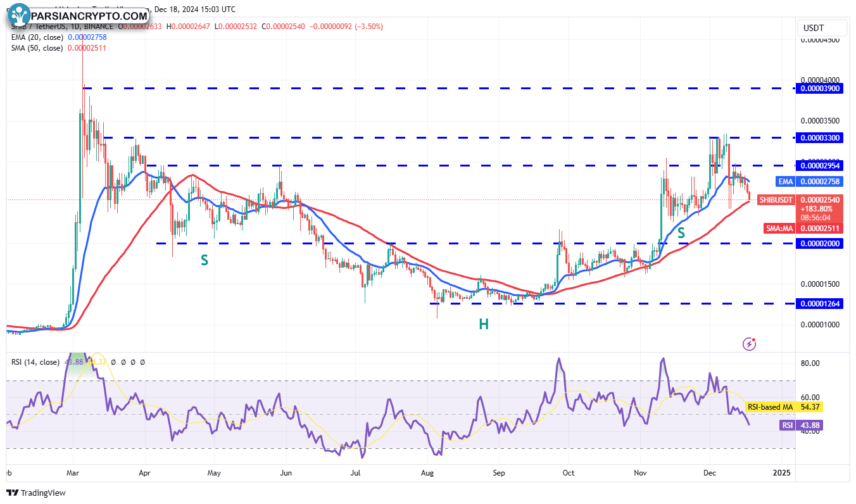
Task: Click the blue EMA axis tag
Action: (785, 182)
